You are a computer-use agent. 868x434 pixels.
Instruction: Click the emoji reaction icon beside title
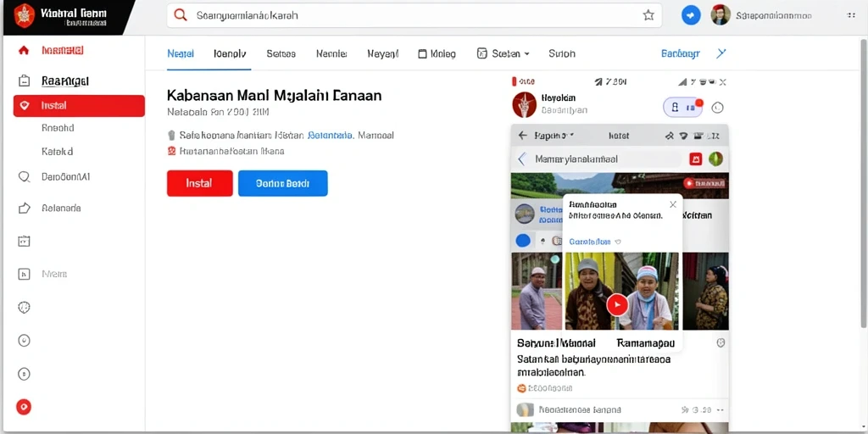(x=721, y=342)
